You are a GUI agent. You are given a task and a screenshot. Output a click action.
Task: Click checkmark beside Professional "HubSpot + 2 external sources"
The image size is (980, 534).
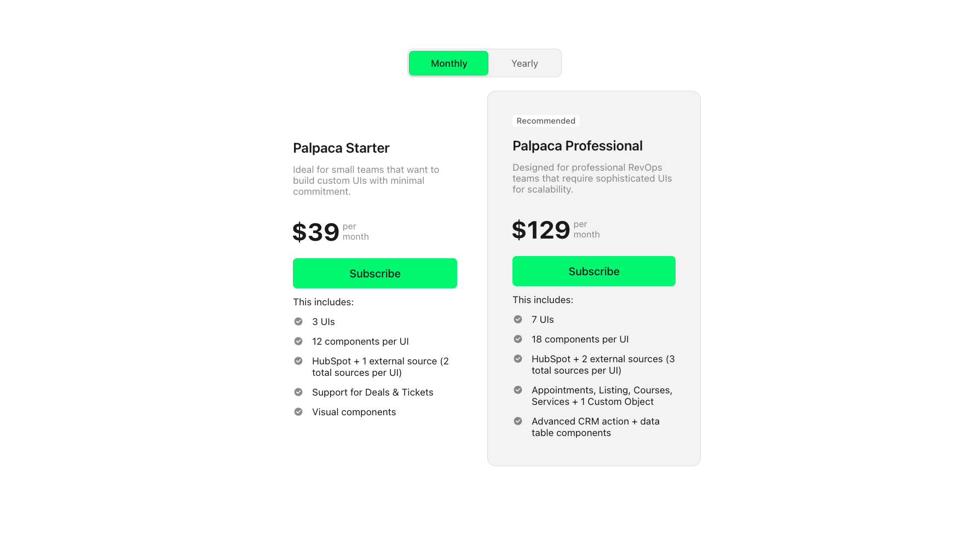tap(518, 359)
